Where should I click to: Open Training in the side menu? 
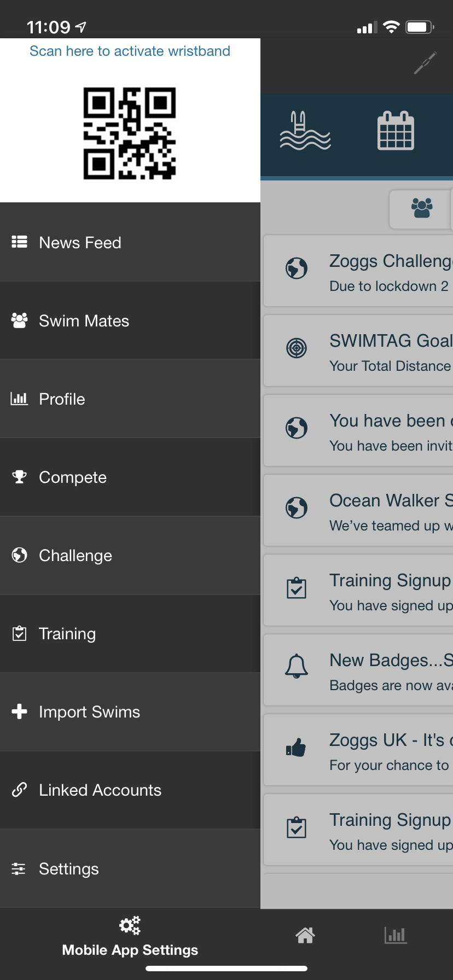pyautogui.click(x=67, y=634)
